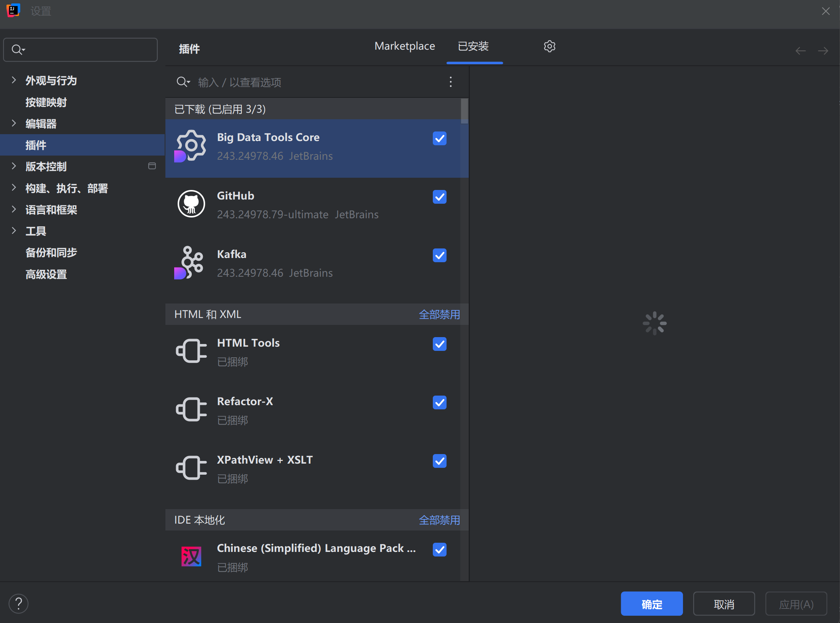The height and width of the screenshot is (623, 840).
Task: Open the plugin settings gear menu
Action: coord(549,46)
